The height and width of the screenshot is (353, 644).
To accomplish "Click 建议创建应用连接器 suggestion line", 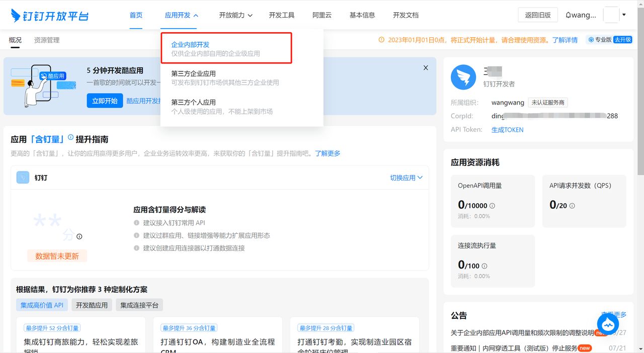I will point(194,248).
